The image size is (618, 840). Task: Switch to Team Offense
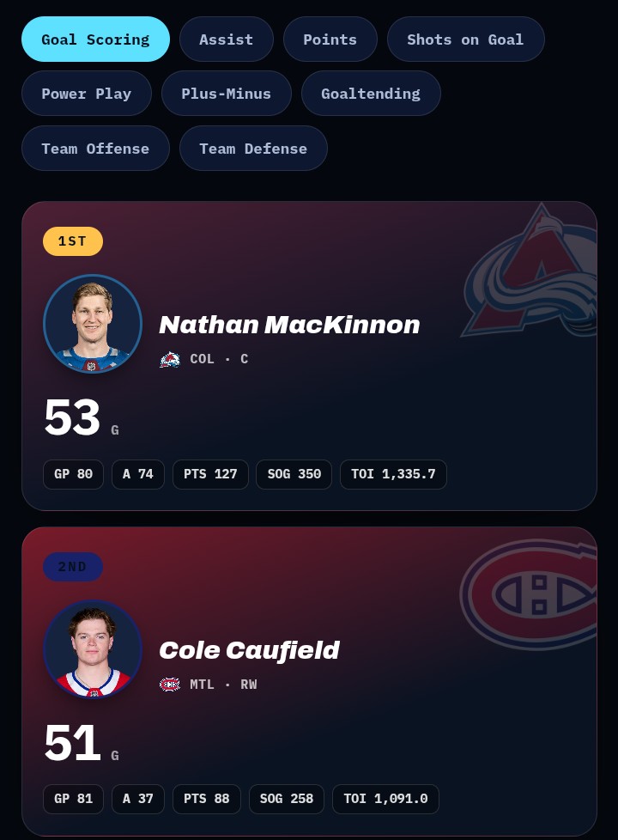tap(96, 149)
